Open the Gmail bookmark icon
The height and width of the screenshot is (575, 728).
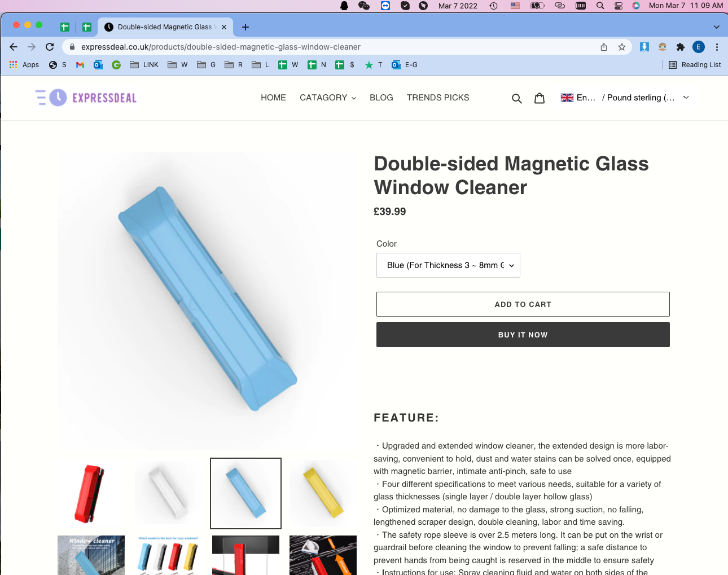(80, 65)
